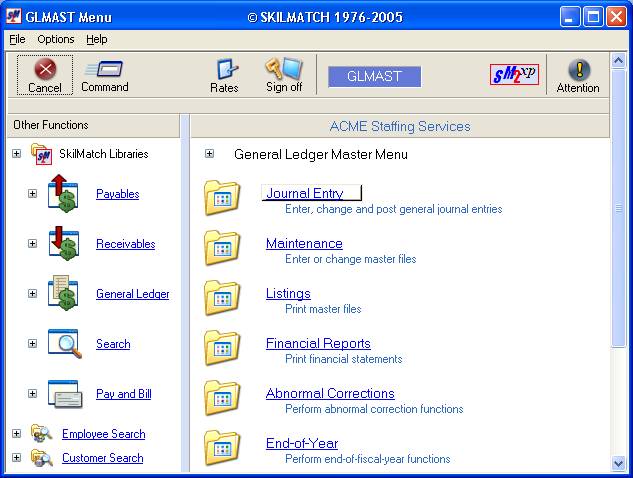Screen dimensions: 633x478
Task: Click the End-of-Year folder icon
Action: pyautogui.click(x=222, y=448)
